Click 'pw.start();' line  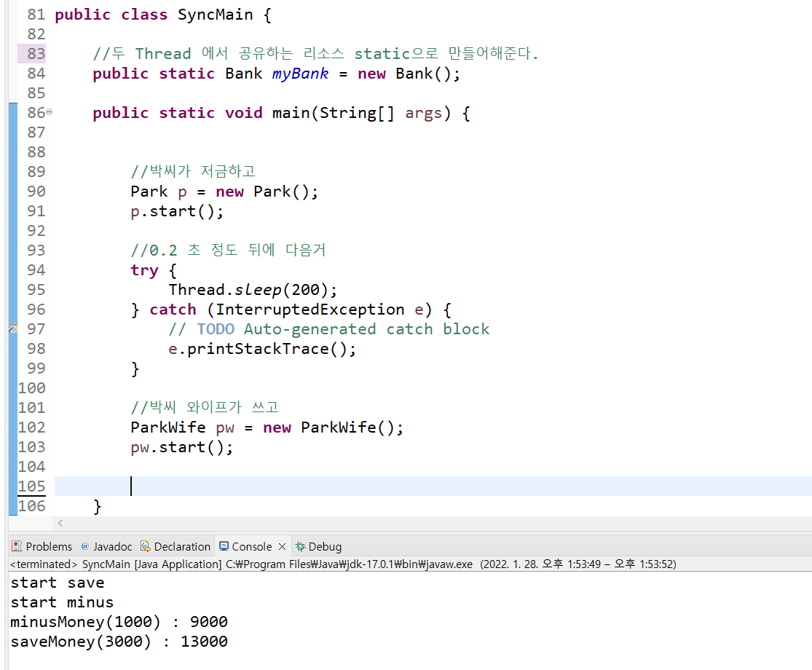pyautogui.click(x=182, y=447)
